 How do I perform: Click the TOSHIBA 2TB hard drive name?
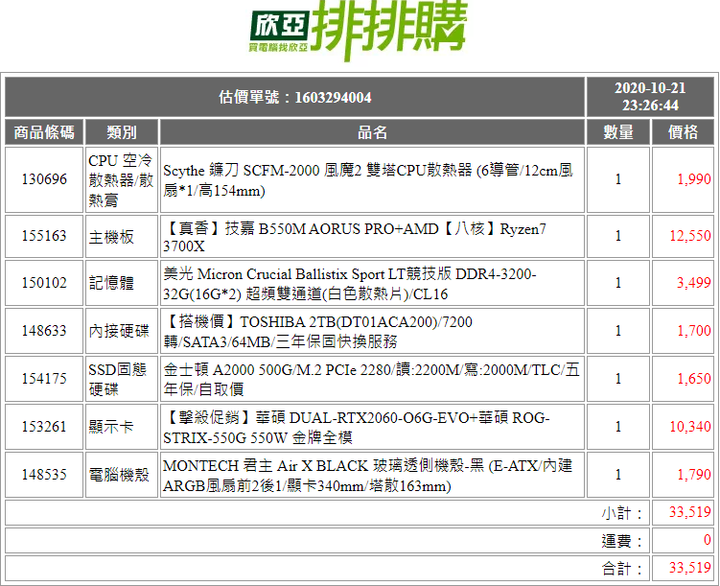click(317, 332)
